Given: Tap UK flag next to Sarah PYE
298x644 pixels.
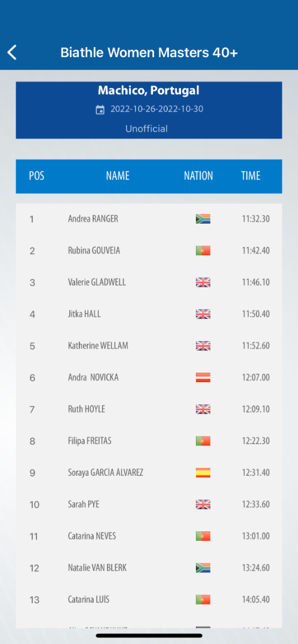Looking at the screenshot, I should [x=203, y=504].
